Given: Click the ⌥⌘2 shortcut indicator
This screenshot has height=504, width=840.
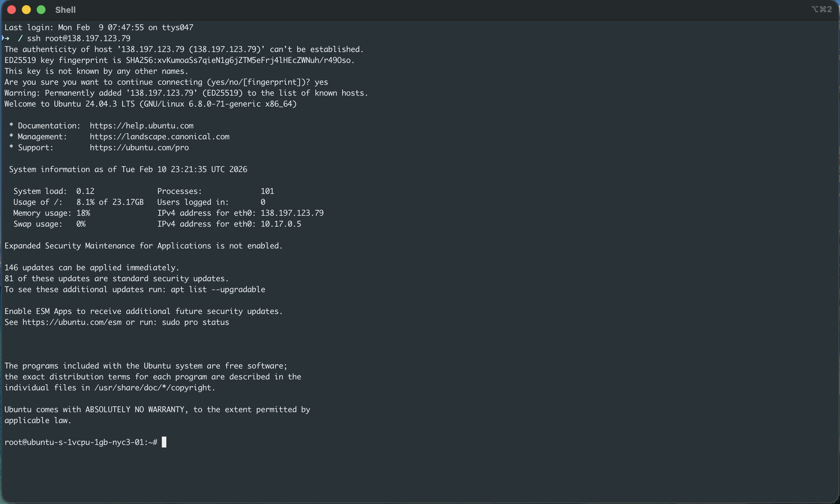Looking at the screenshot, I should pos(821,10).
